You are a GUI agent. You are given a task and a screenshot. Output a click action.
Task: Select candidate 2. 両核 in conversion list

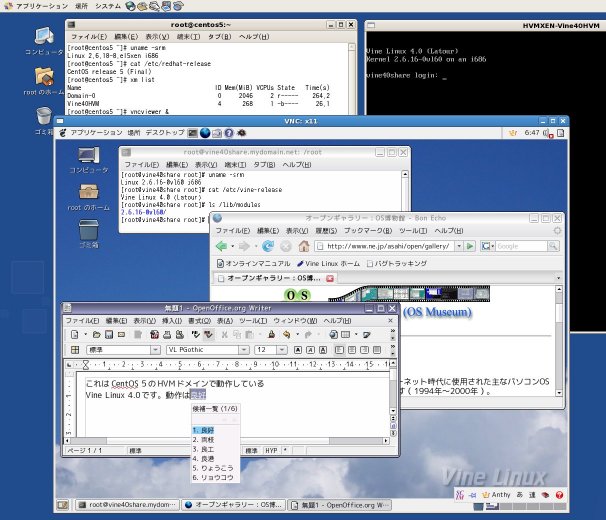click(215, 440)
